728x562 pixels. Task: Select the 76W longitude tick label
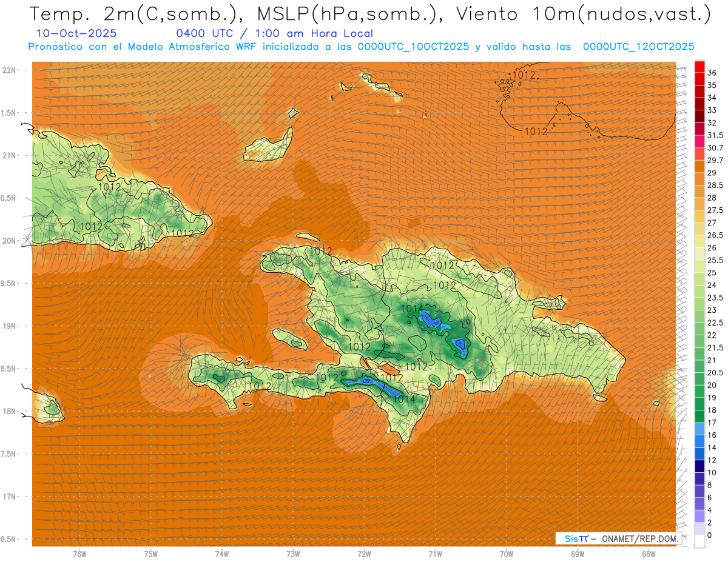tap(79, 554)
